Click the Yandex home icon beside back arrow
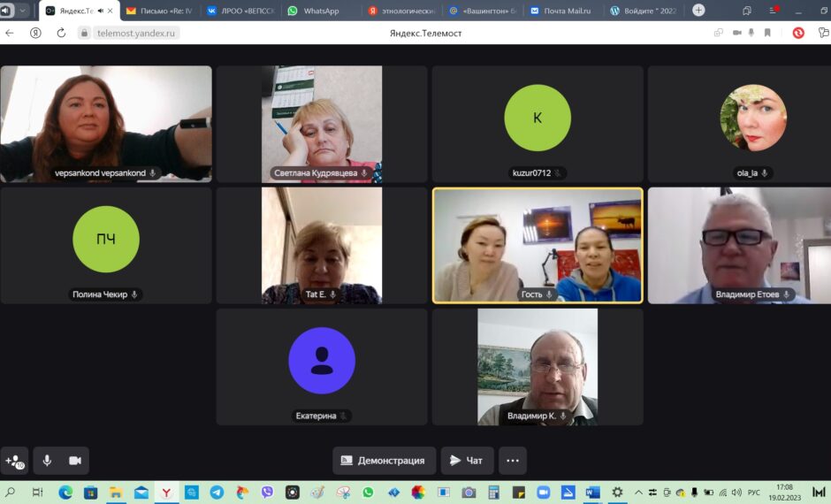This screenshot has height=504, width=831. (35, 33)
